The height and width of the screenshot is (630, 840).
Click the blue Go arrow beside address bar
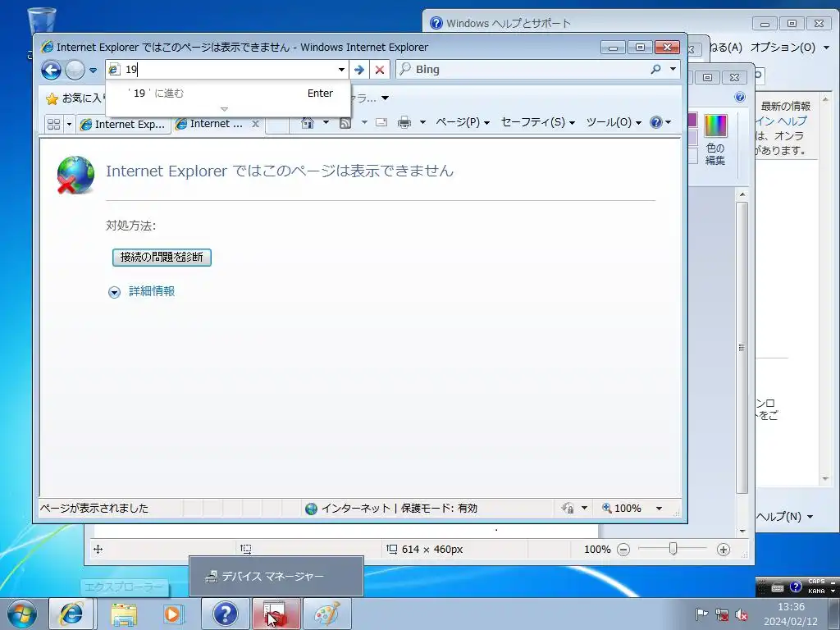point(359,69)
